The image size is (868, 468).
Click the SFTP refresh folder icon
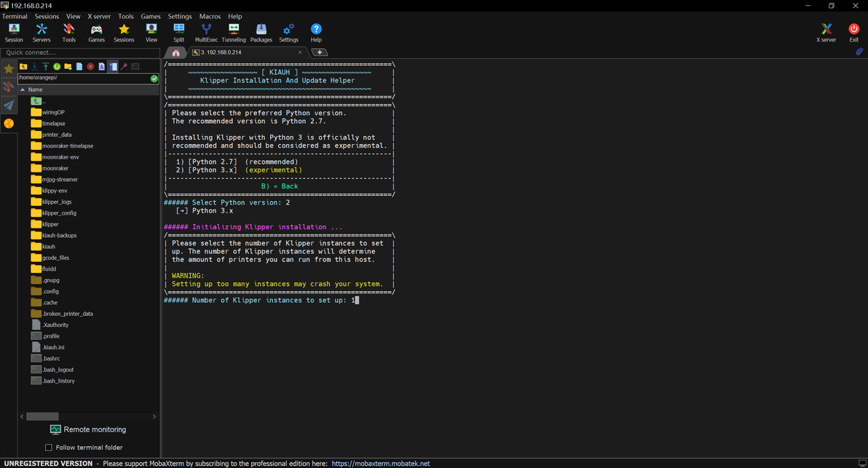[57, 67]
